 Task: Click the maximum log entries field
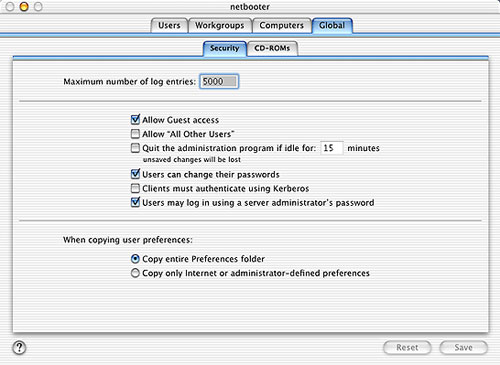219,81
